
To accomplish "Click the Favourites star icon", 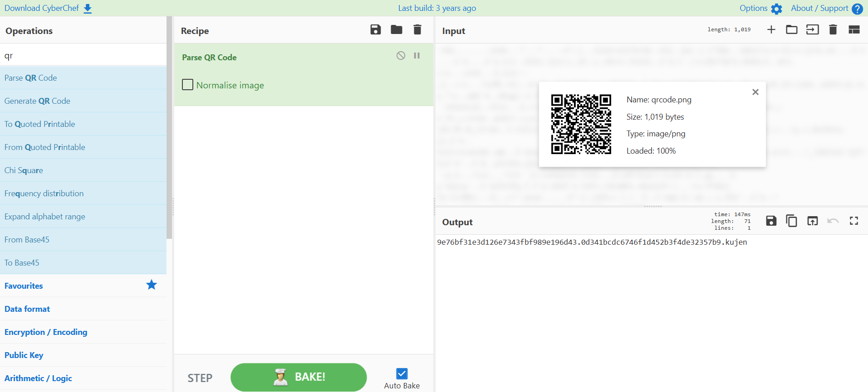I will [152, 285].
